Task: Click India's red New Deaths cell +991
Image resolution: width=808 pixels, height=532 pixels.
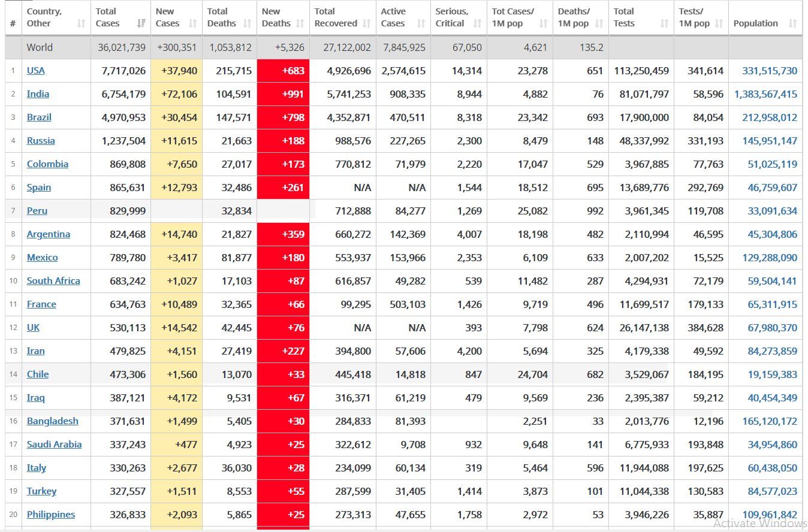Action: pos(283,94)
